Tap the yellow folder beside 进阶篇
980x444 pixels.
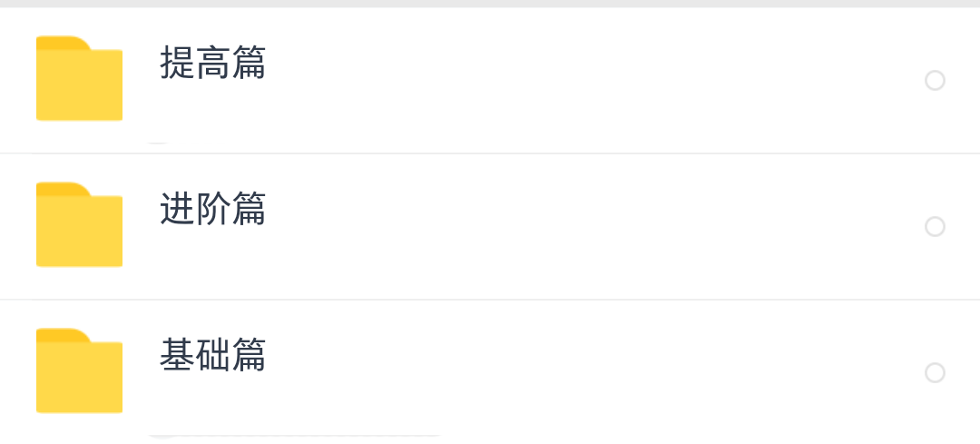pyautogui.click(x=79, y=225)
